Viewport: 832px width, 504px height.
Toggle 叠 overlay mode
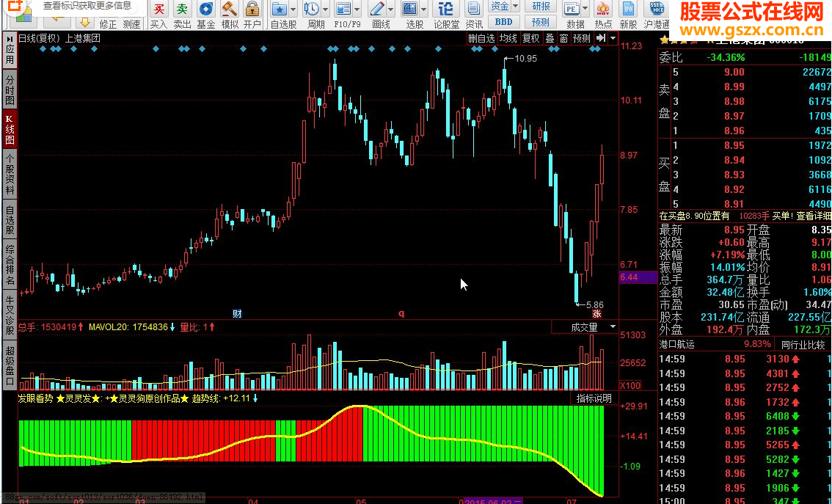tap(550, 38)
